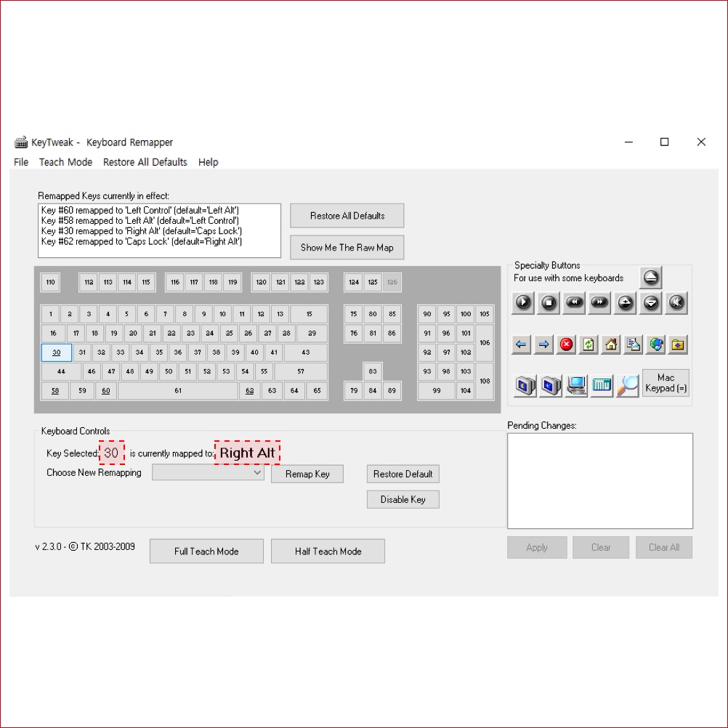
Task: Select keyboard key 124
Action: pyautogui.click(x=354, y=282)
